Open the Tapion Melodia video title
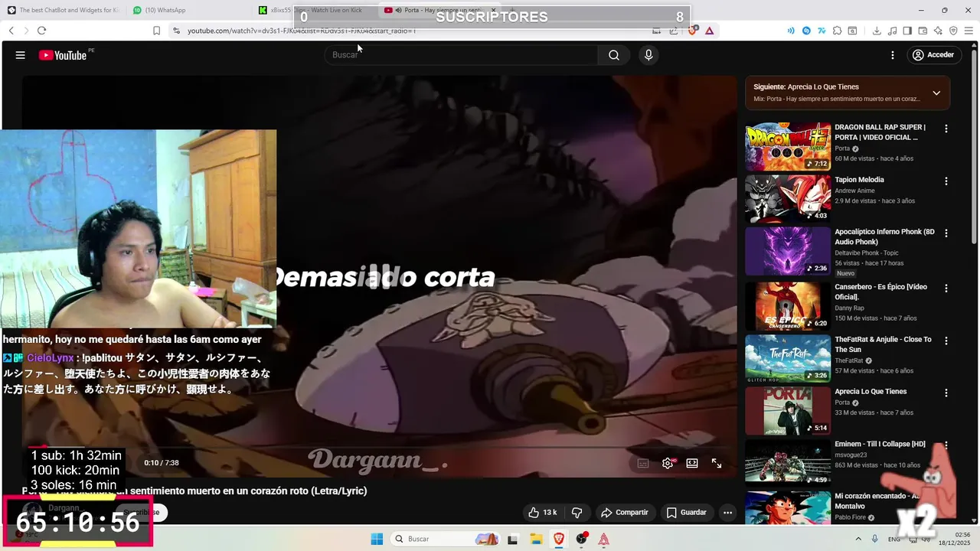 click(859, 180)
